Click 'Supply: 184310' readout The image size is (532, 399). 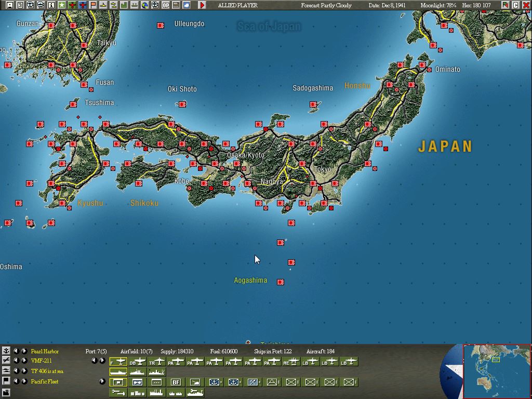[177, 351]
